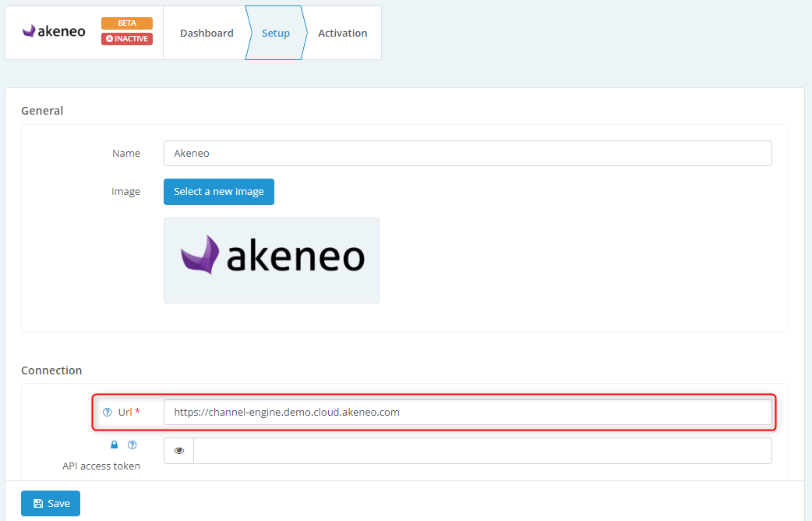
Task: Click the Akeneo logo in the header
Action: 54,32
